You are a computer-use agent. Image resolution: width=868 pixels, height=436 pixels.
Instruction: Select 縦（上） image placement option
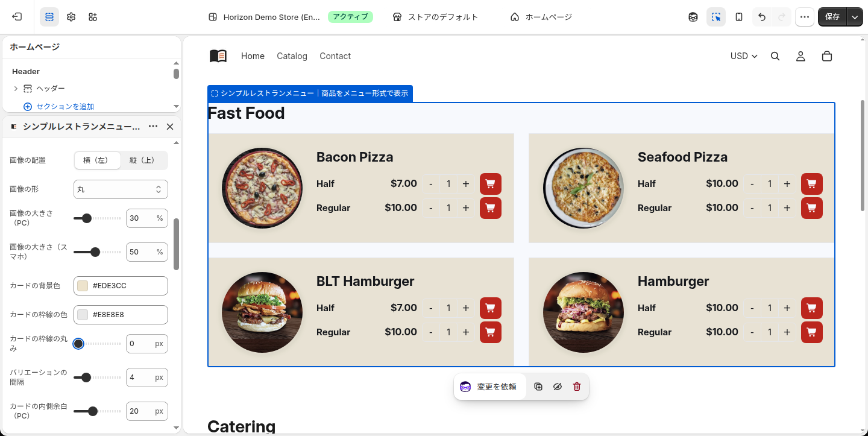coord(143,160)
